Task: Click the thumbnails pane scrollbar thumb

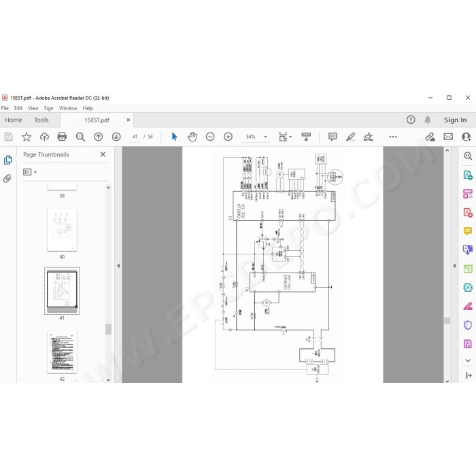Action: [108, 329]
